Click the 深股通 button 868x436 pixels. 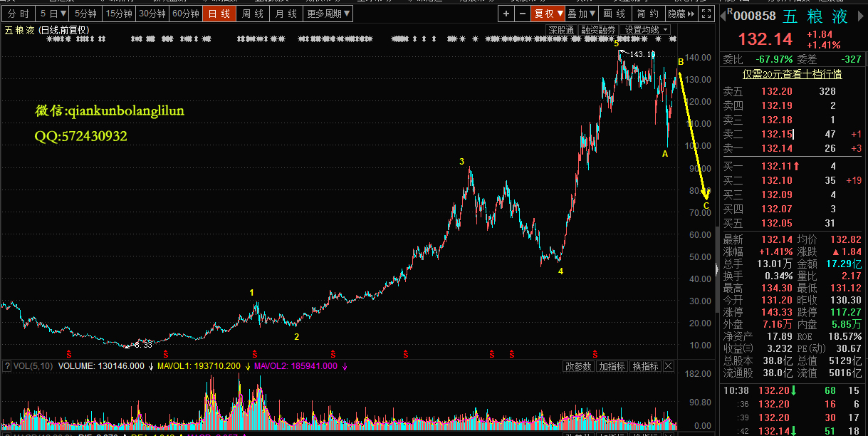pyautogui.click(x=561, y=29)
